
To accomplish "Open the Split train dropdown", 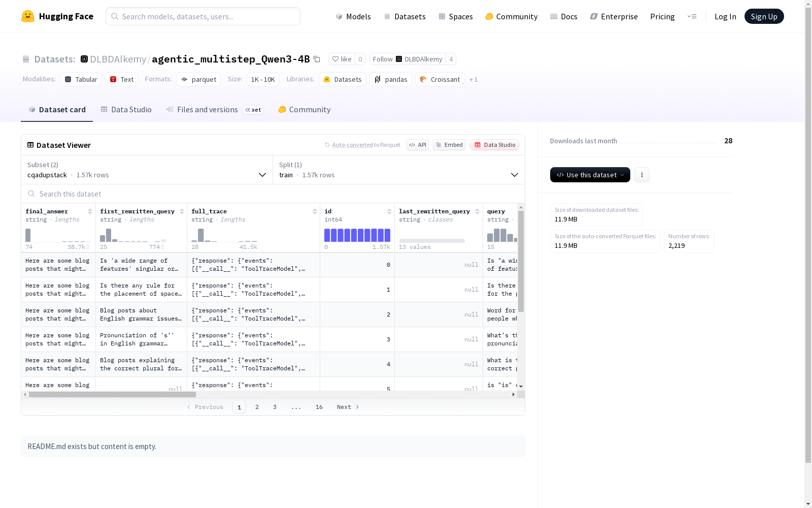I will pos(399,170).
